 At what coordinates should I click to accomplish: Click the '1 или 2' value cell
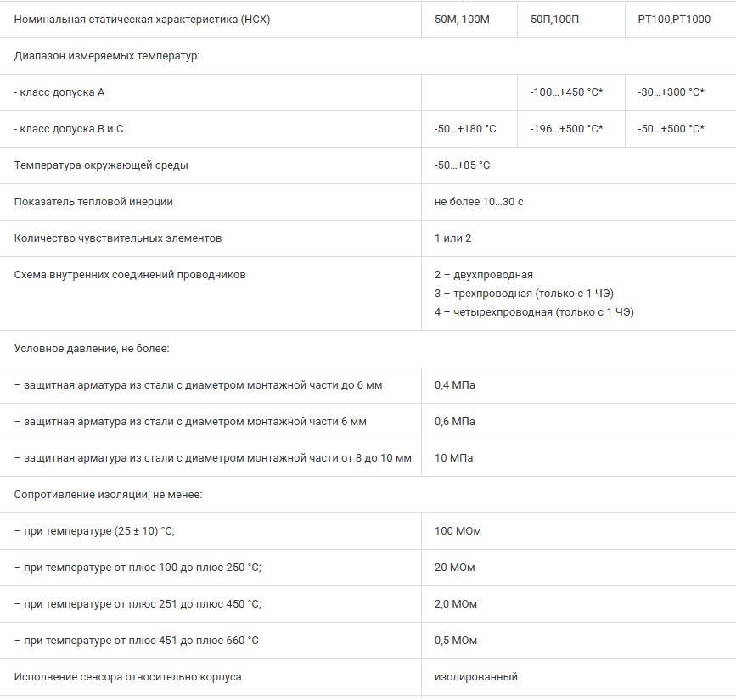click(452, 238)
